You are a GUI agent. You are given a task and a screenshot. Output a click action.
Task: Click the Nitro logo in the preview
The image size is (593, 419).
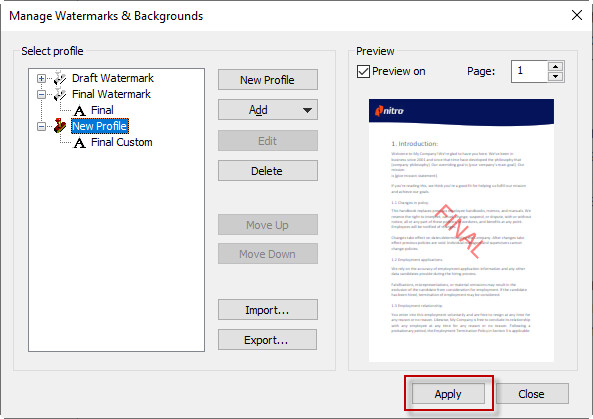[389, 111]
